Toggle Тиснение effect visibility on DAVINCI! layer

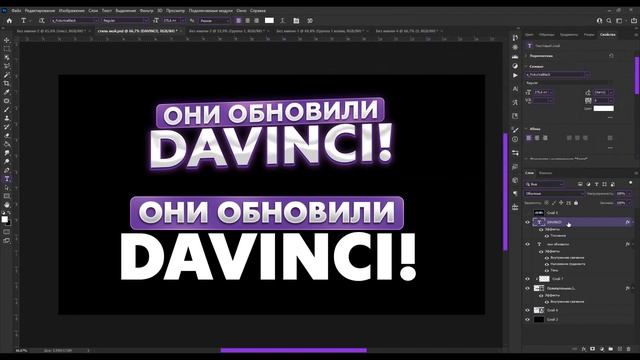(547, 236)
